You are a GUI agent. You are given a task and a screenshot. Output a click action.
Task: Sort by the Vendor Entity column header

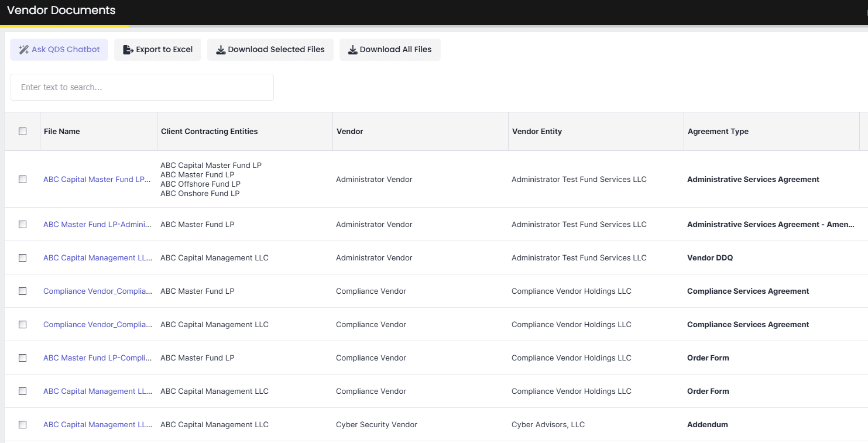(x=596, y=132)
